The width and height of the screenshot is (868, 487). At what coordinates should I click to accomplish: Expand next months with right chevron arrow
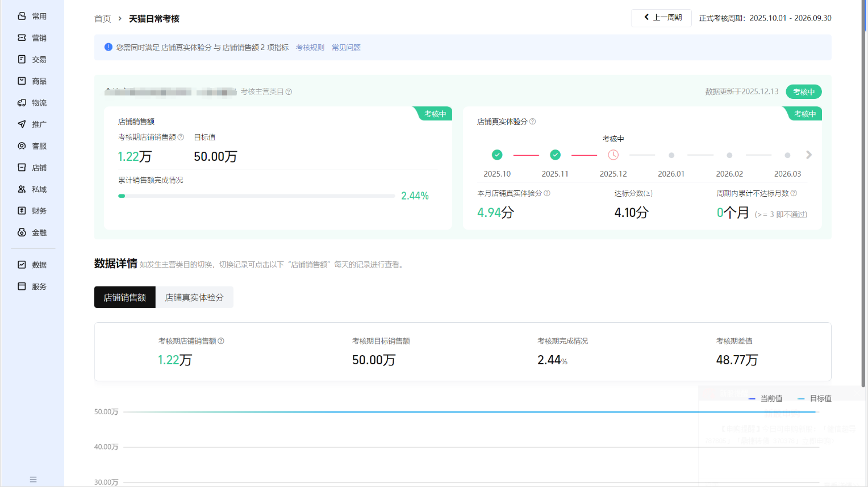pos(809,155)
